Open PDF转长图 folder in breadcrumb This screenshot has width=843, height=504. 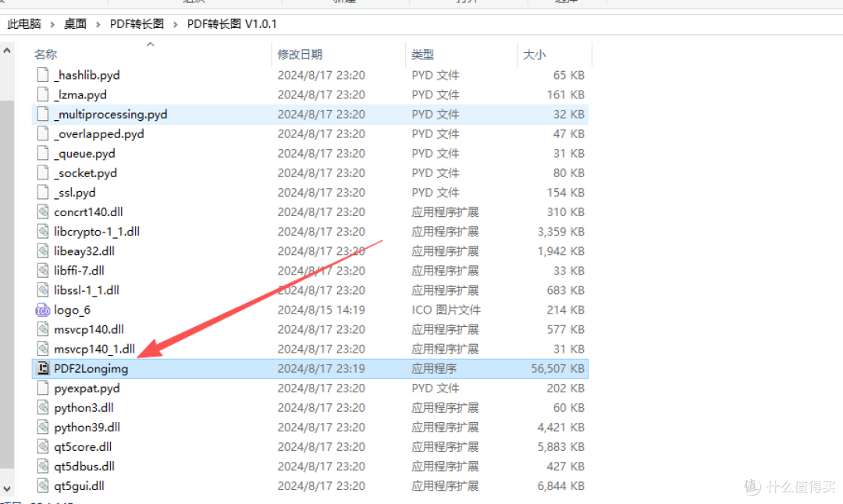pyautogui.click(x=137, y=24)
